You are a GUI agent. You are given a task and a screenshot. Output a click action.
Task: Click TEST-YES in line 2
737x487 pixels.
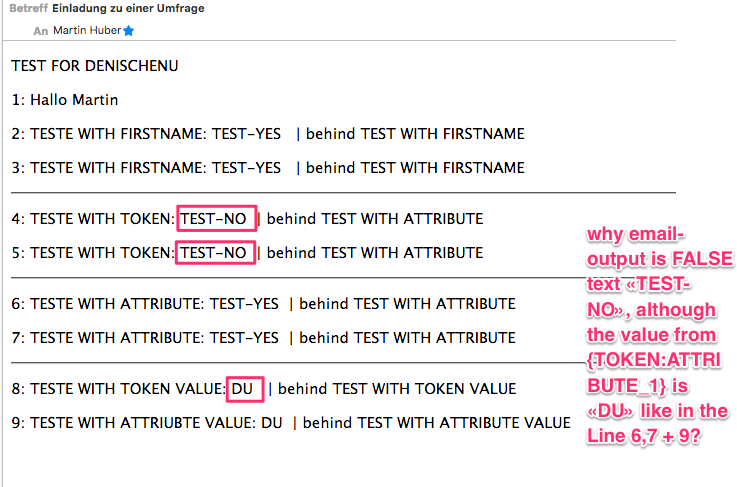pyautogui.click(x=247, y=134)
